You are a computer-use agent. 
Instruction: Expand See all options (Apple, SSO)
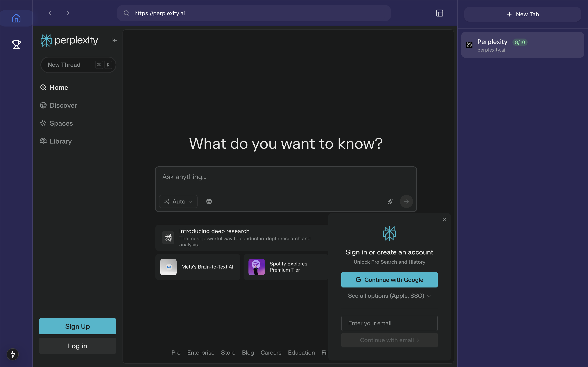pos(389,296)
